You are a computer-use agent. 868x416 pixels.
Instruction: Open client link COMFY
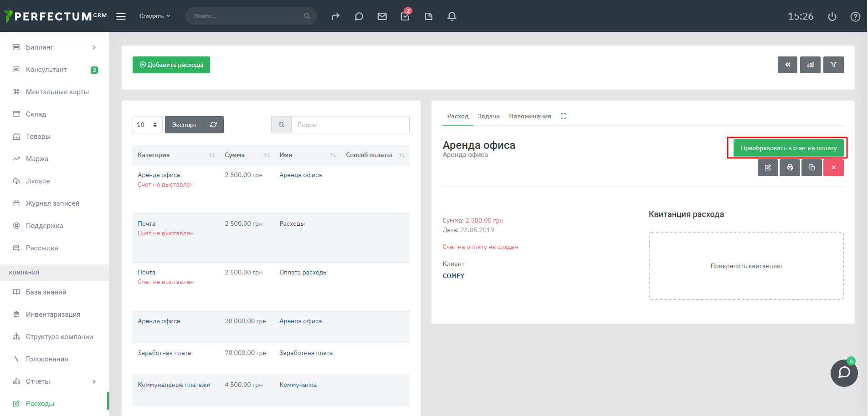[453, 276]
